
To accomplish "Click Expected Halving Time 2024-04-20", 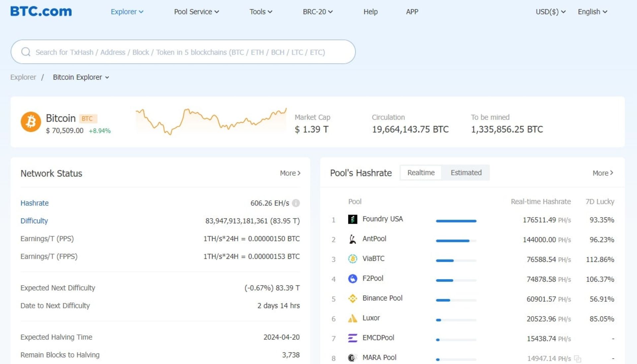I will click(281, 337).
